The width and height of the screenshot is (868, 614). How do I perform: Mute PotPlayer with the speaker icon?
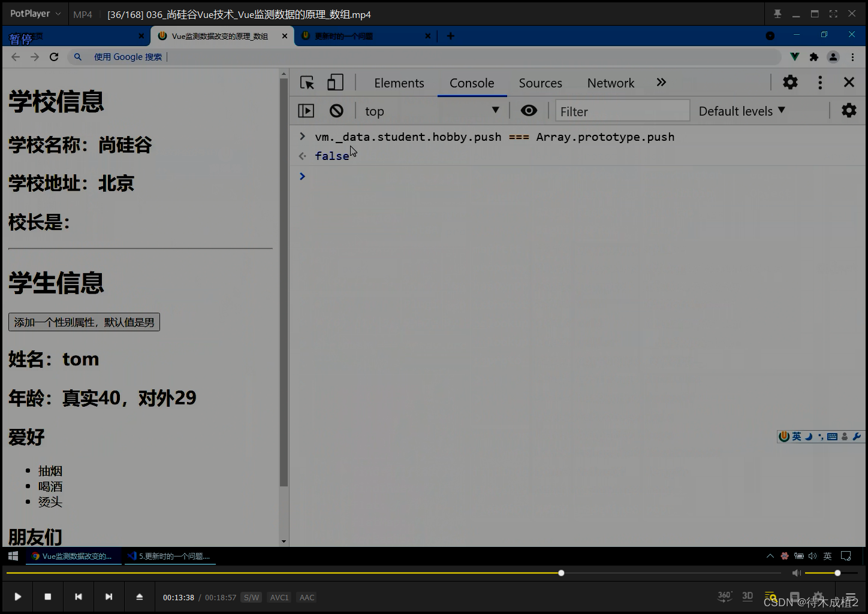[796, 573]
